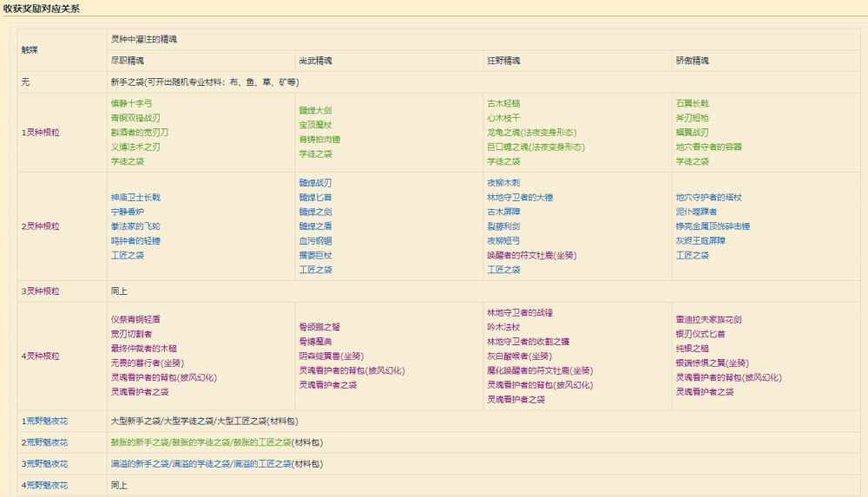868x497 pixels.
Task: Open the 银刃仪式匕首 item link
Action: coord(700,334)
